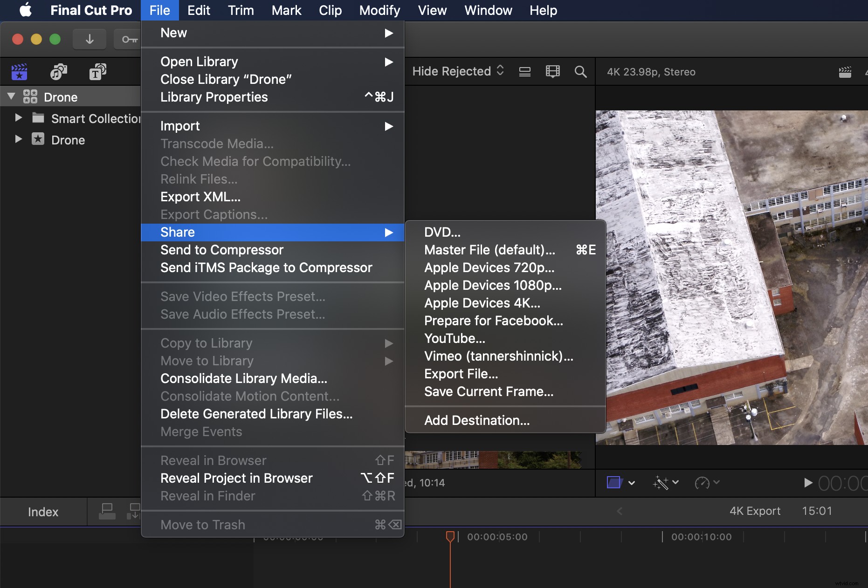Click the search icon in the browser

[580, 72]
